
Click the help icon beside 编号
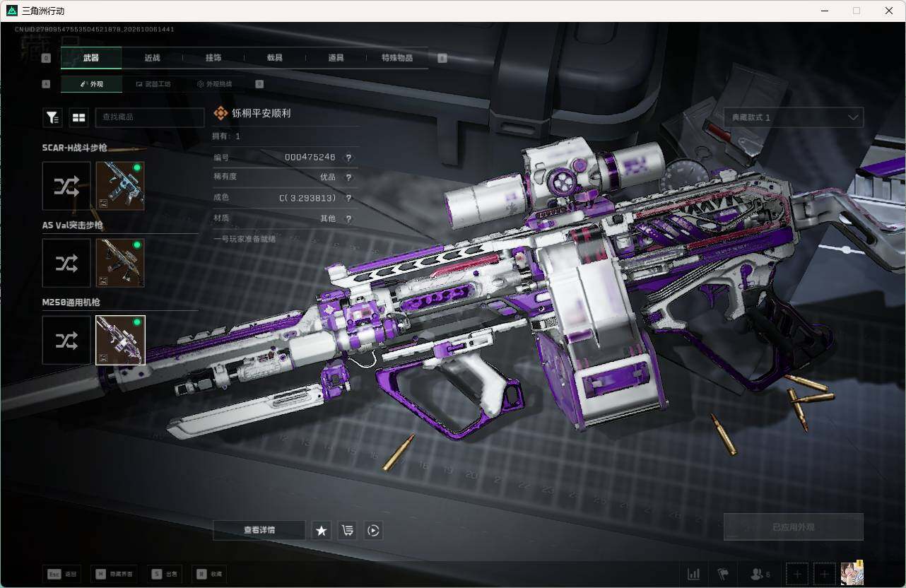point(348,158)
